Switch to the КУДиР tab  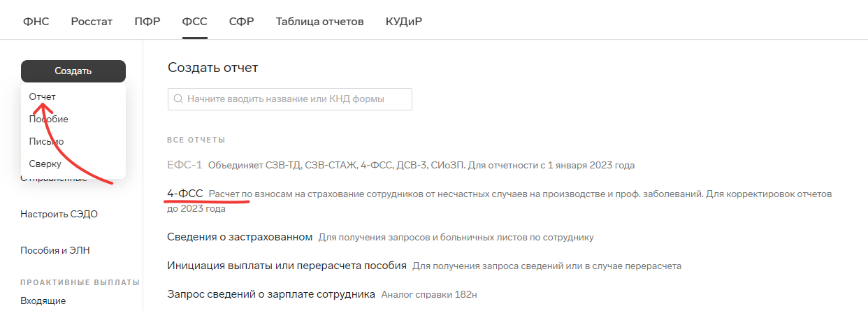[403, 21]
